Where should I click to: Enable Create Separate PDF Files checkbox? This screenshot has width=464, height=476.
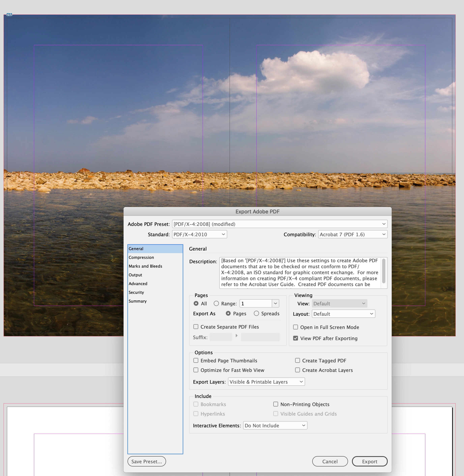(196, 327)
